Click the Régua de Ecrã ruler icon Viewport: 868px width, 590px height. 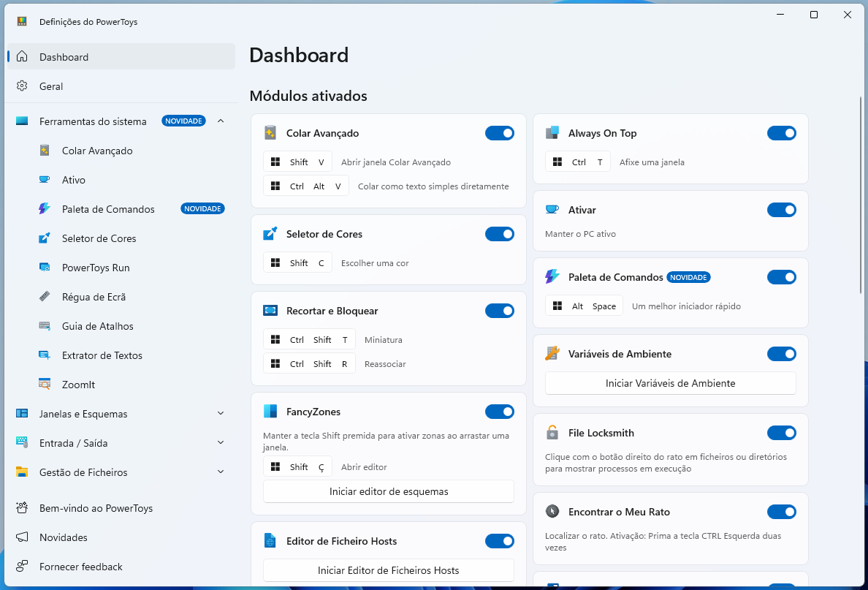(x=45, y=296)
